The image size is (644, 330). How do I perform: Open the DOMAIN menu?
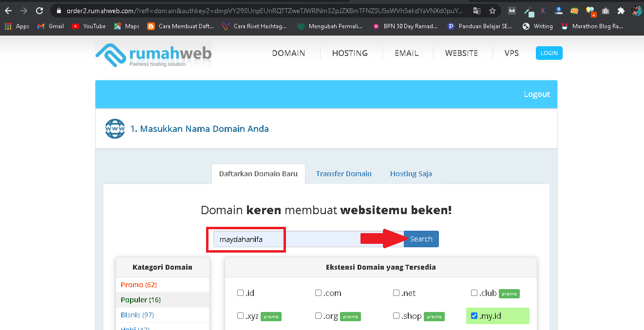288,53
